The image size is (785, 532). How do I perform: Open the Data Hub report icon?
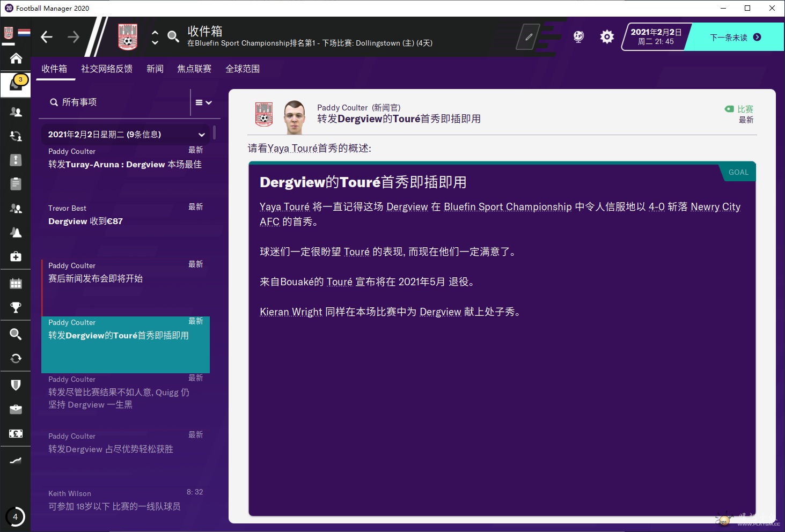[x=16, y=160]
